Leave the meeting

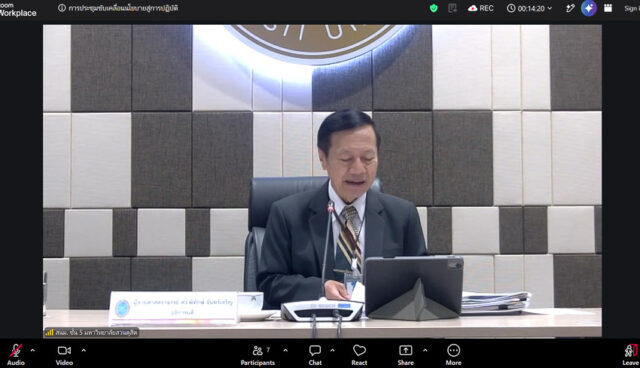[x=631, y=354]
